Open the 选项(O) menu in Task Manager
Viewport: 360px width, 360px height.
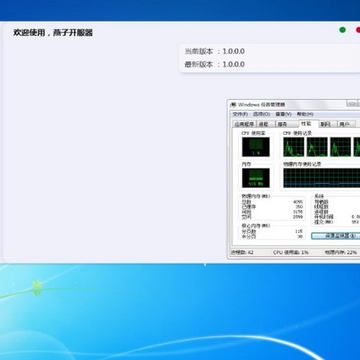[x=261, y=114]
